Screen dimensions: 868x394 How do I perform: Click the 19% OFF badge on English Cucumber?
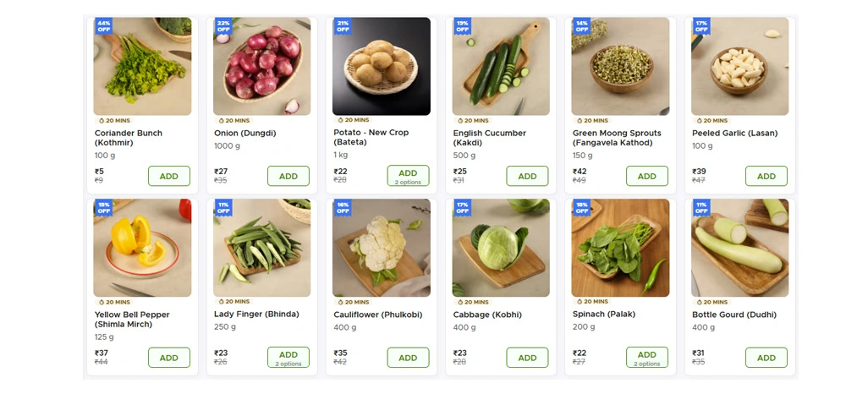tap(462, 26)
